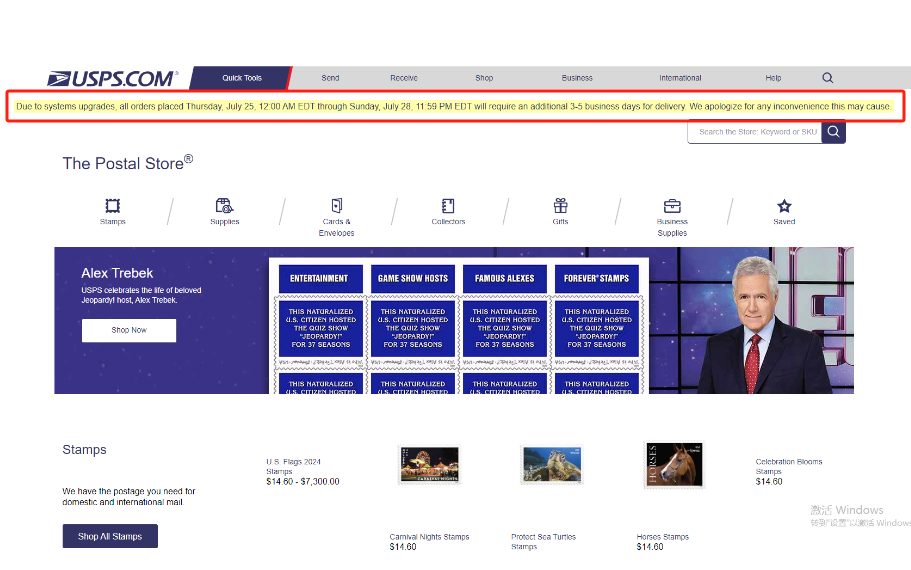
Task: Open the Receive menu
Action: click(404, 78)
